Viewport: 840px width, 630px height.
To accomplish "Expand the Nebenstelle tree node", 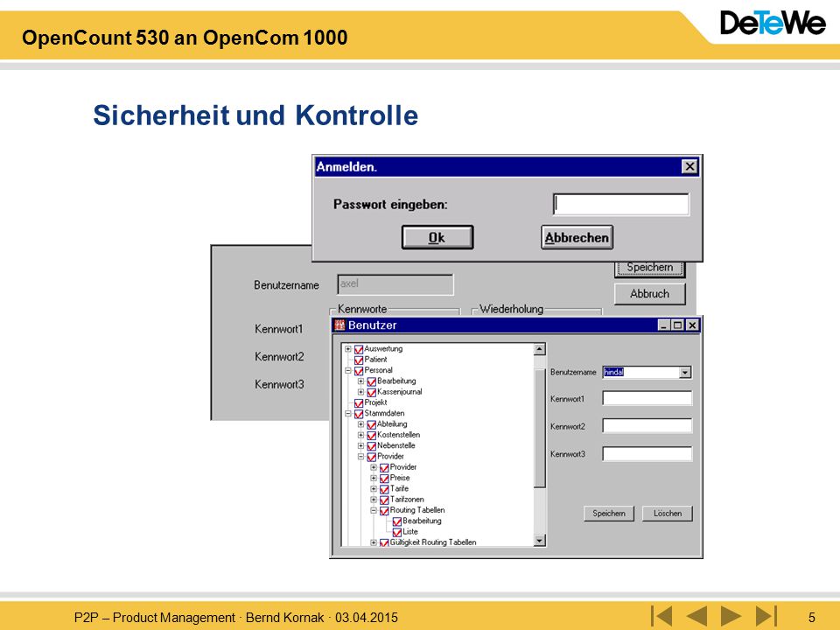I will [x=361, y=446].
